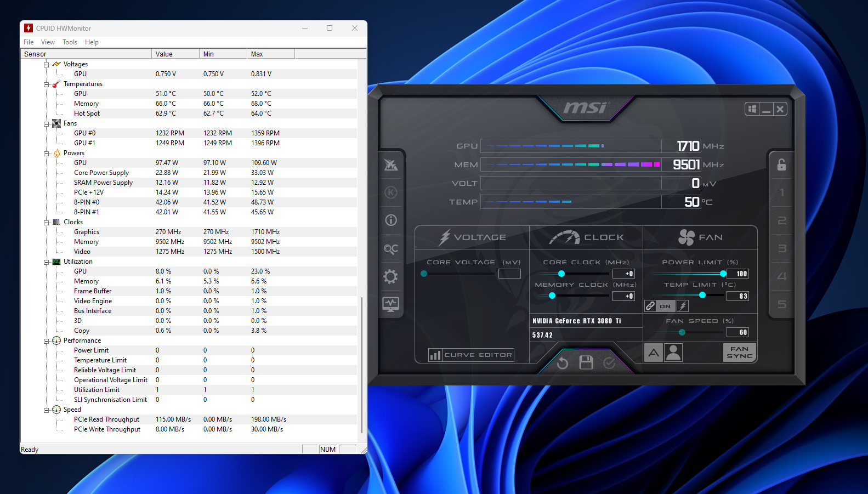The width and height of the screenshot is (868, 494).
Task: Select profile slot 4 in Afterburner
Action: click(x=782, y=276)
